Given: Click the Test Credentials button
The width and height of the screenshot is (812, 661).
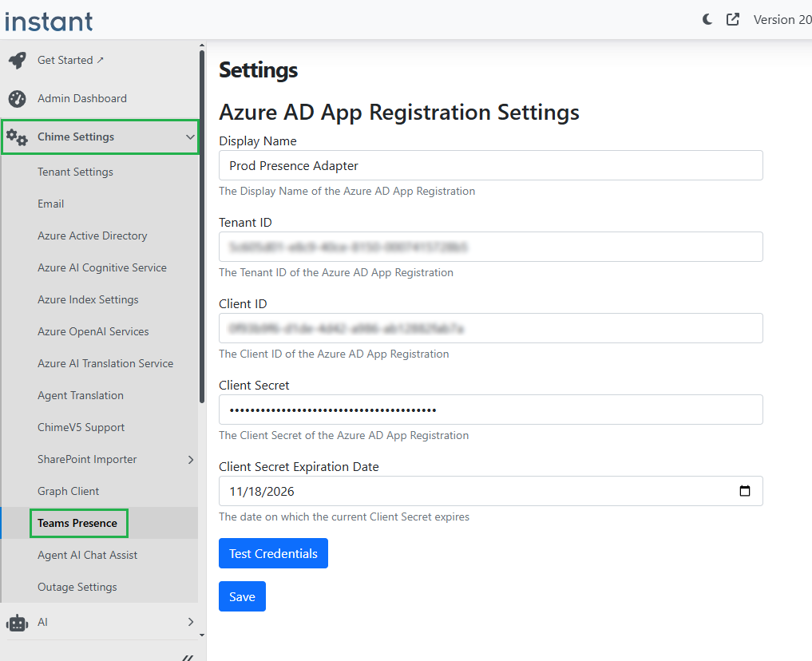Looking at the screenshot, I should [273, 553].
